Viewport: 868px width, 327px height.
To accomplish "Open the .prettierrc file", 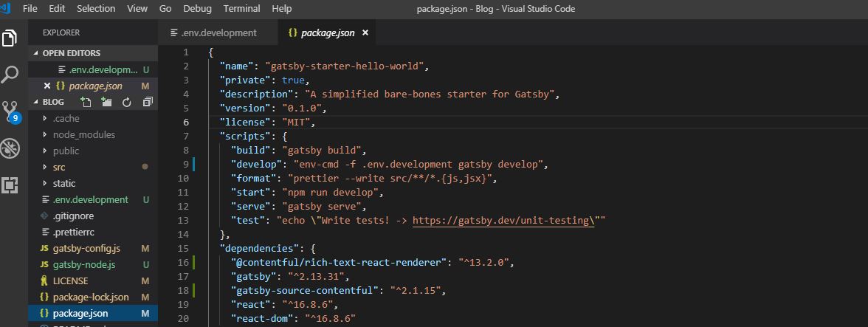I will pyautogui.click(x=92, y=232).
